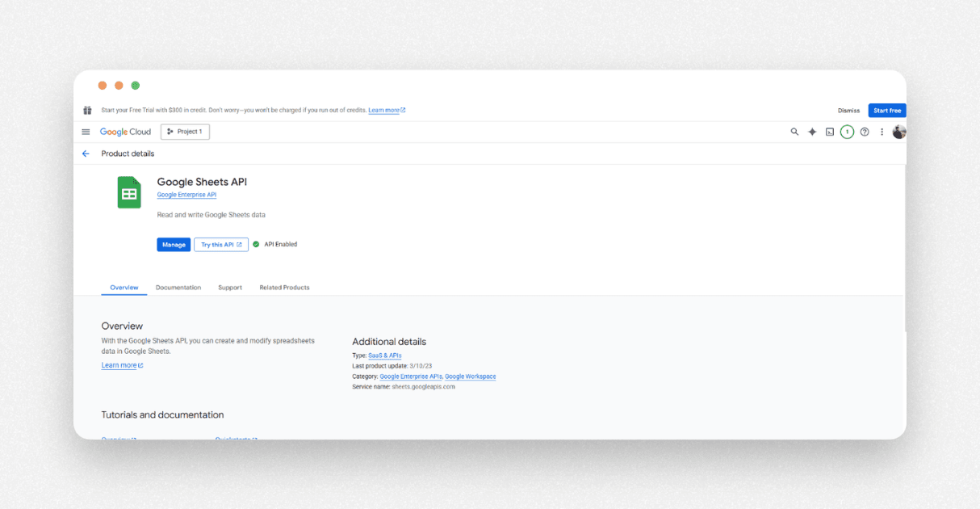Click the green API Enabled check icon
Screen dimensions: 980x509
click(x=256, y=244)
